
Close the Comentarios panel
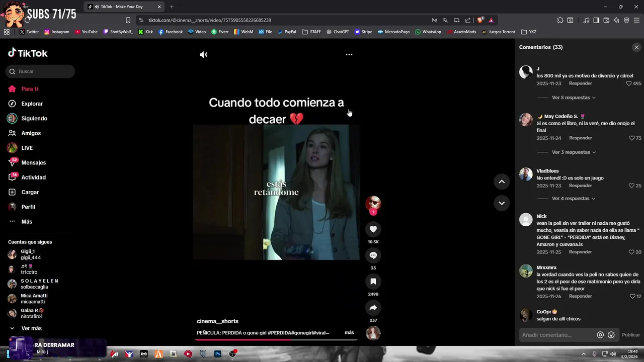[636, 47]
